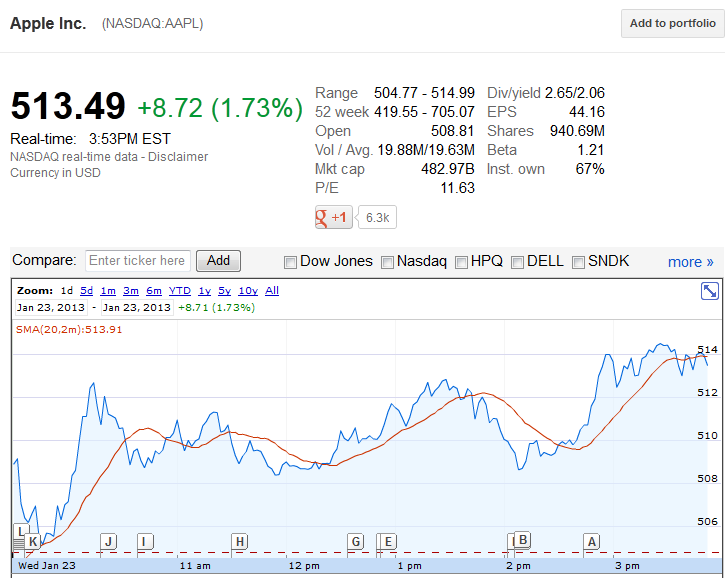Screen dimensions: 725x578
Task: Zoom the chart to 5y
Action: tap(224, 291)
